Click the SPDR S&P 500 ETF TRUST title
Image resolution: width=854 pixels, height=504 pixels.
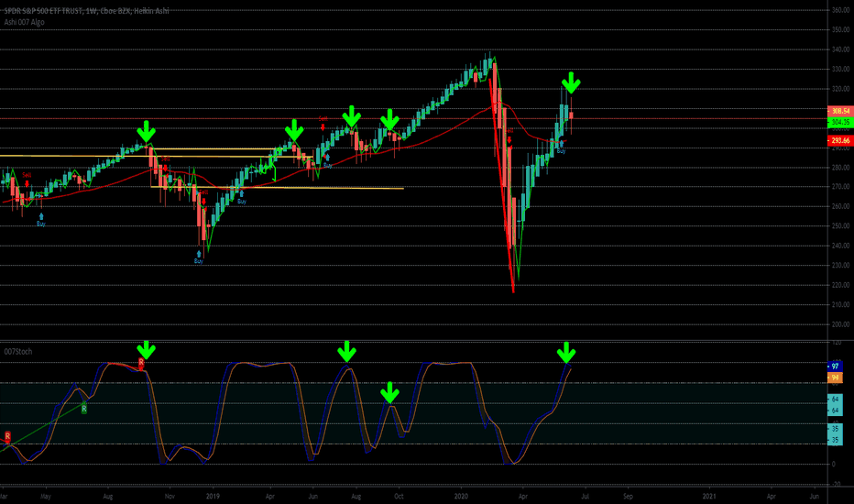click(x=44, y=11)
